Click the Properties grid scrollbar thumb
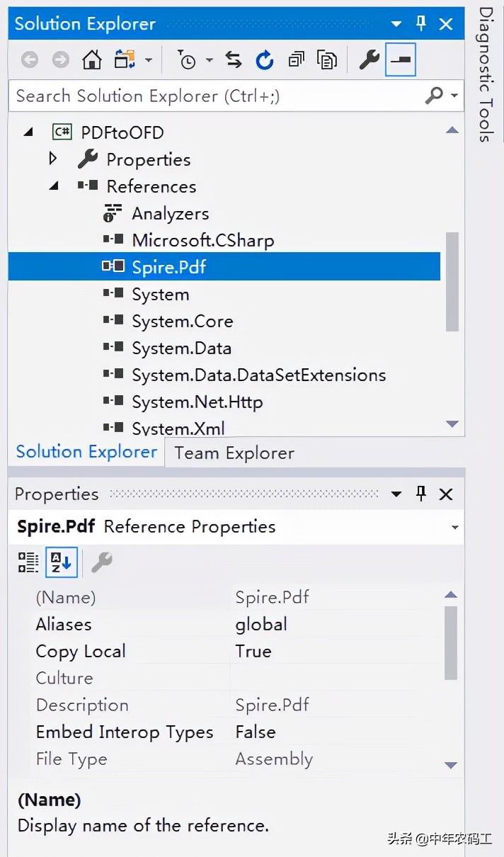504x857 pixels. (451, 642)
